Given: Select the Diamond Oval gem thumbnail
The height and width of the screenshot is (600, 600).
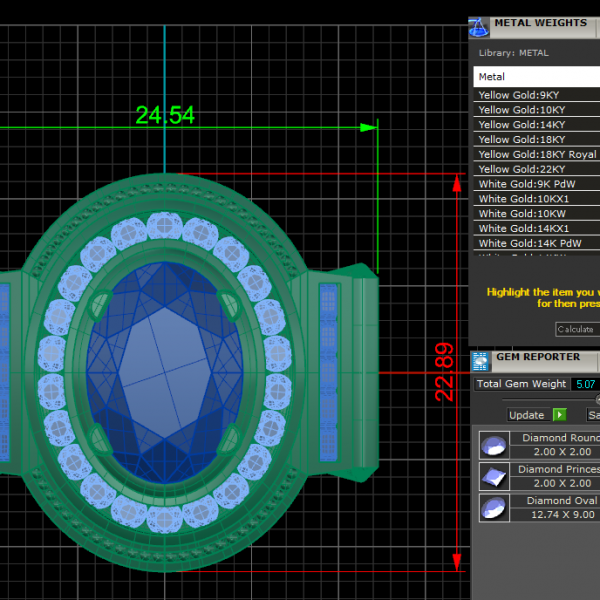Looking at the screenshot, I should [494, 508].
